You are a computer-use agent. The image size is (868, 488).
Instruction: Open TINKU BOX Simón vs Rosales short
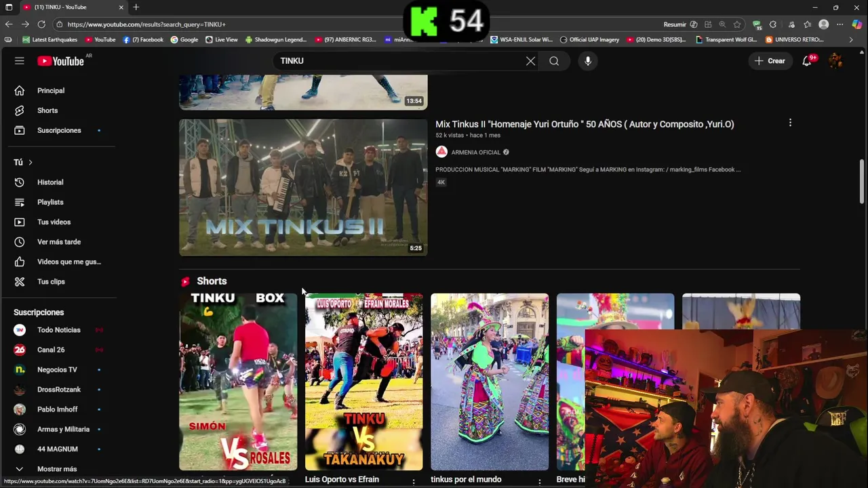pyautogui.click(x=238, y=382)
